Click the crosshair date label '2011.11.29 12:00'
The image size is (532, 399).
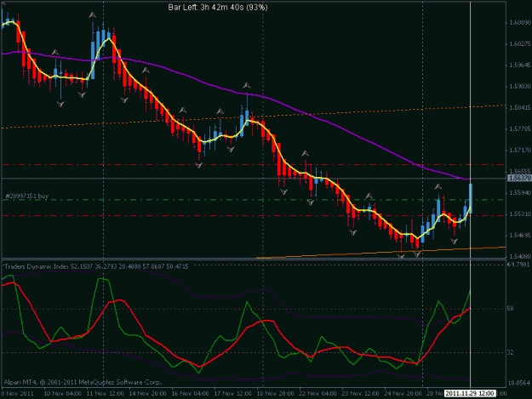click(470, 393)
